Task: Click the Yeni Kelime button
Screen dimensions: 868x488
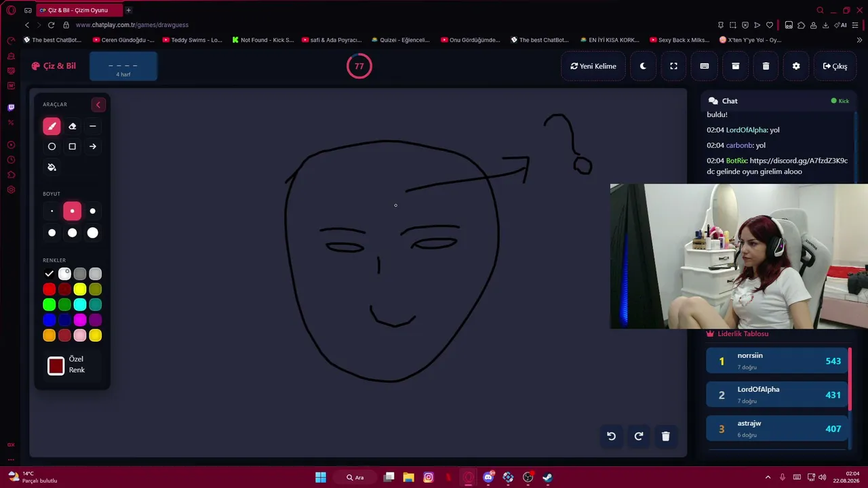Action: click(593, 66)
